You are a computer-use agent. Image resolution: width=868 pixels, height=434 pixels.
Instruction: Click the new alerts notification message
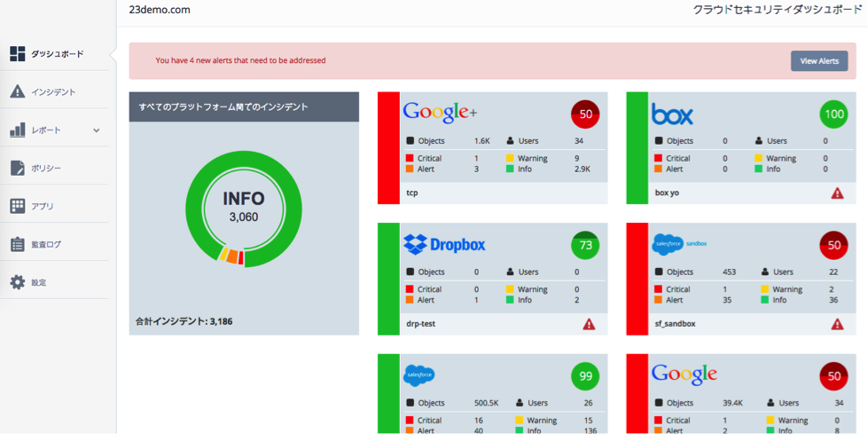coord(240,59)
